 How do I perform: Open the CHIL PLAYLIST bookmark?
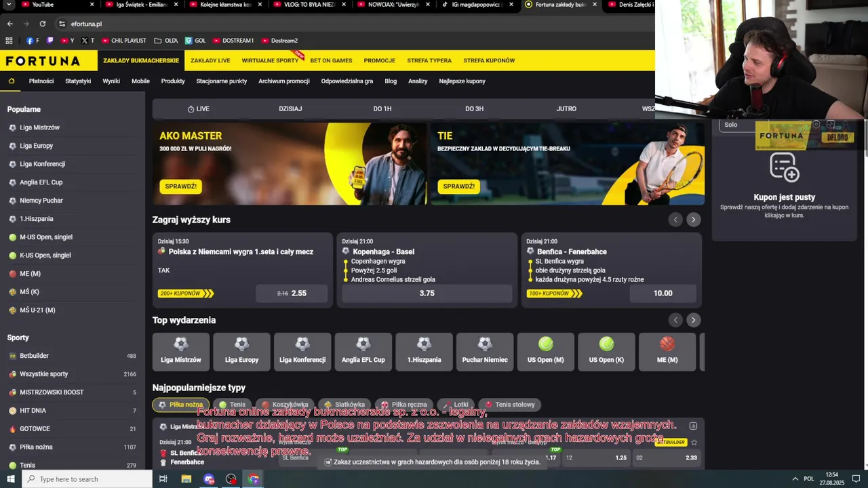(x=124, y=41)
